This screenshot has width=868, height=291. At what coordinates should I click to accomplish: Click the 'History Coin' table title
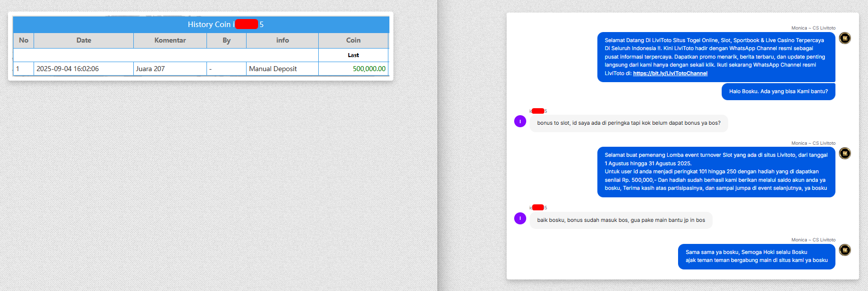pyautogui.click(x=226, y=25)
